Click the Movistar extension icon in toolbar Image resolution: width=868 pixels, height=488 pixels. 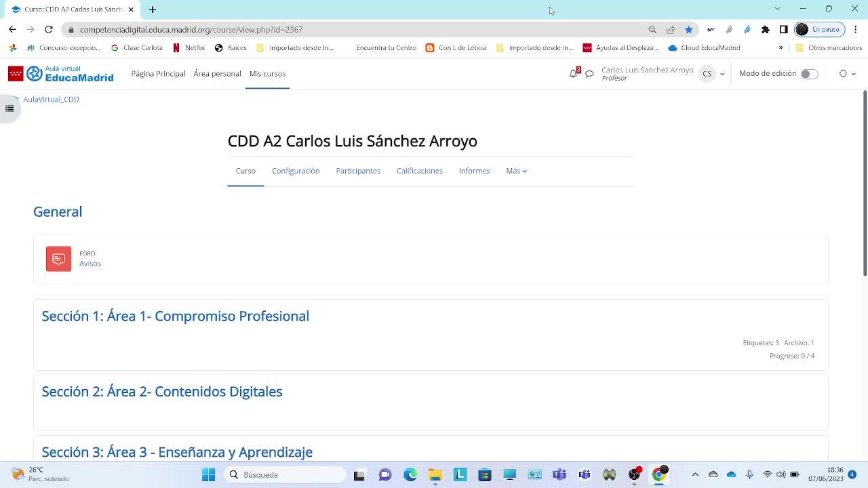[711, 30]
